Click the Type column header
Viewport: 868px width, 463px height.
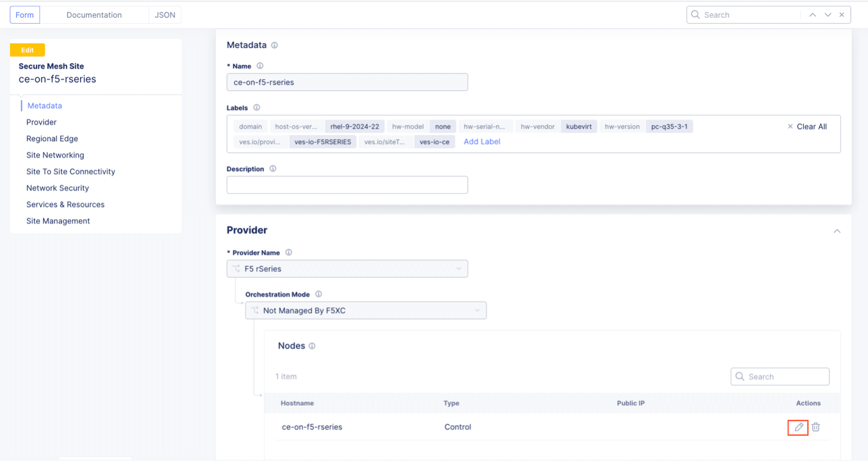tap(452, 404)
